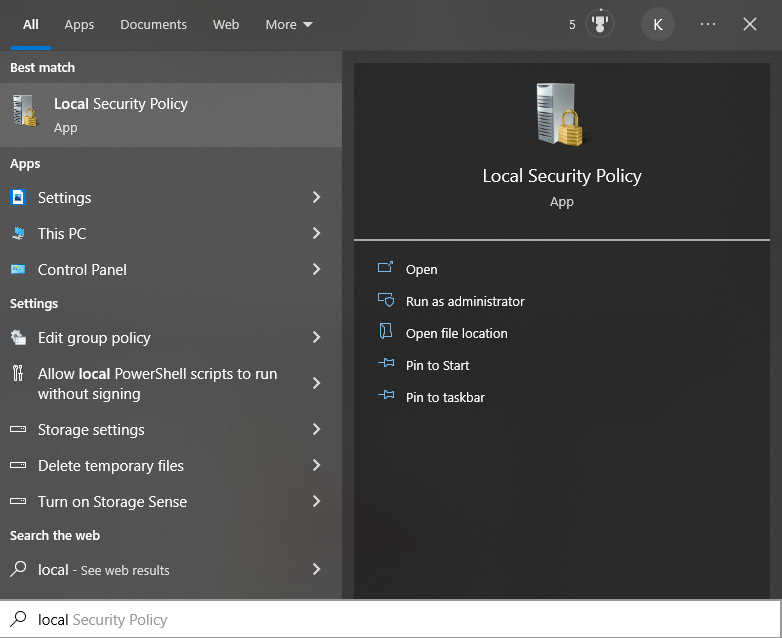Click the Turn on Storage Sense drive icon
782x638 pixels.
tap(18, 501)
